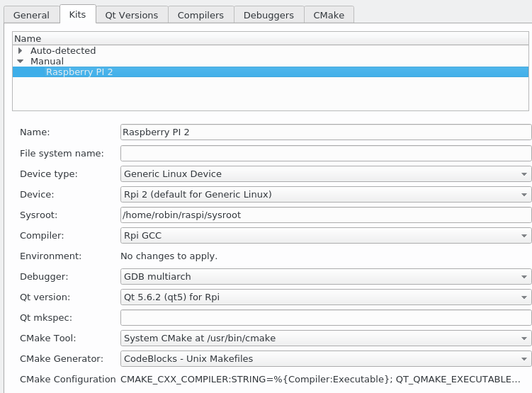Collapse the Manual kits group
Image resolution: width=532 pixels, height=393 pixels.
21,62
